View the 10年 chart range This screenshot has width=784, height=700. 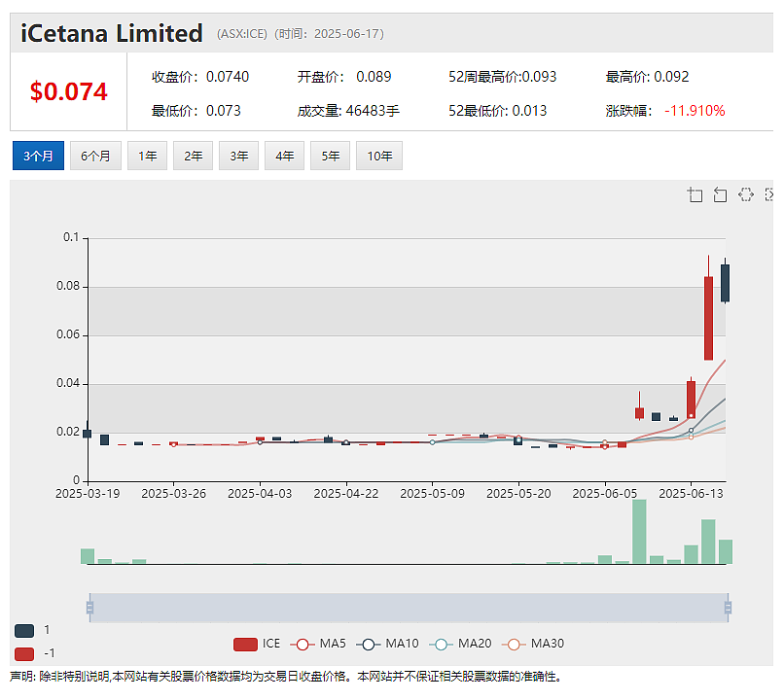click(x=379, y=156)
